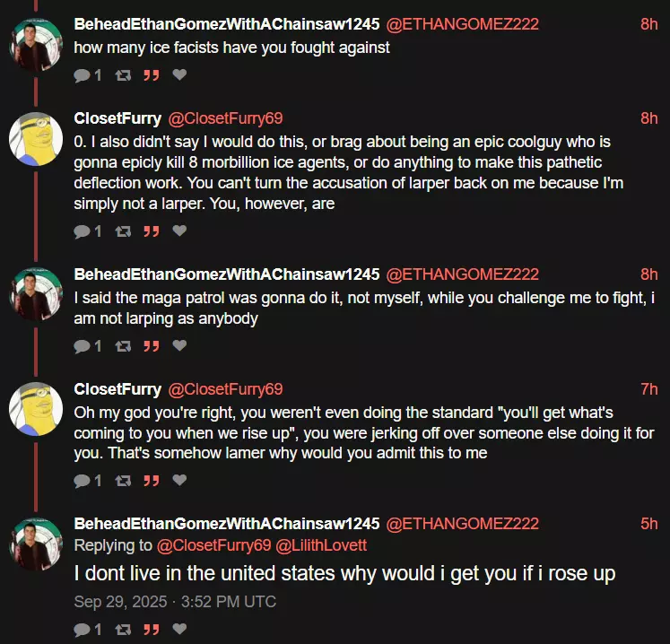Quote the 'how many ice facists' post
Screen dimensions: 670x644
pyautogui.click(x=152, y=75)
